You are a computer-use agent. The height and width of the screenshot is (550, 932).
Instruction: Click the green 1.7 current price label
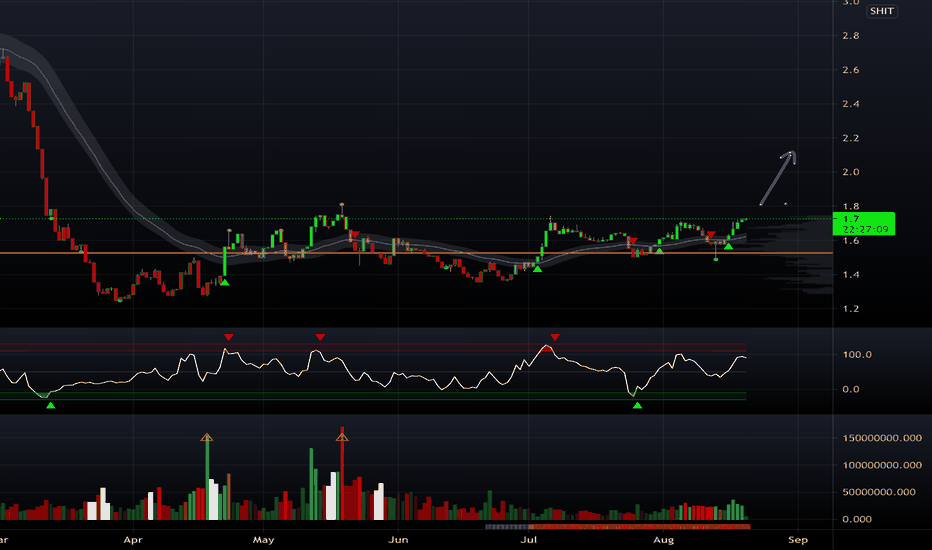pyautogui.click(x=864, y=224)
